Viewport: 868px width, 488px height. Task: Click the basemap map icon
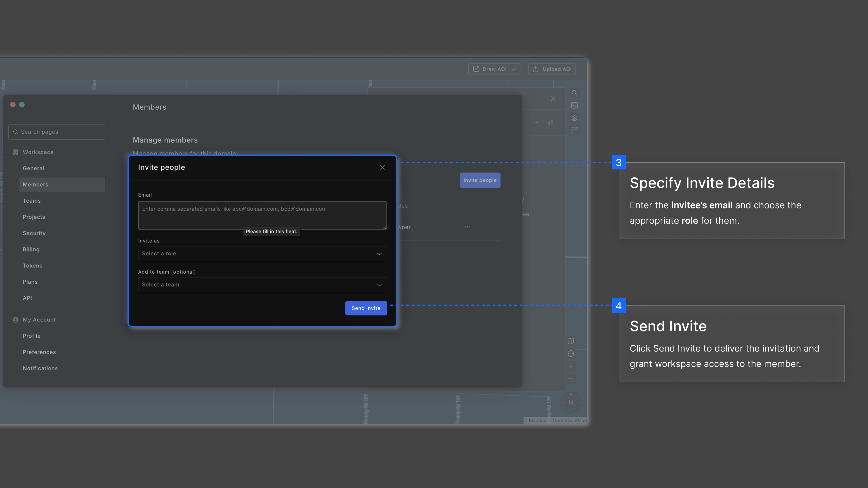coord(571,341)
